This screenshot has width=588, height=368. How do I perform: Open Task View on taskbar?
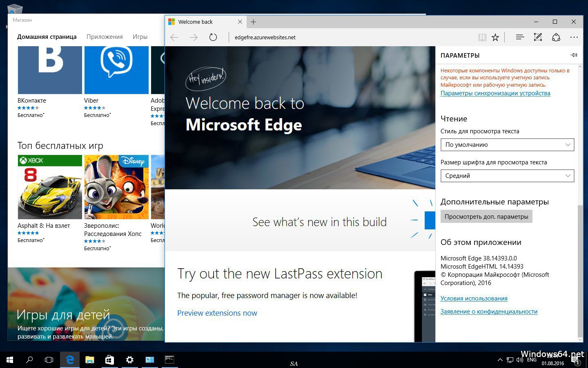click(x=49, y=360)
